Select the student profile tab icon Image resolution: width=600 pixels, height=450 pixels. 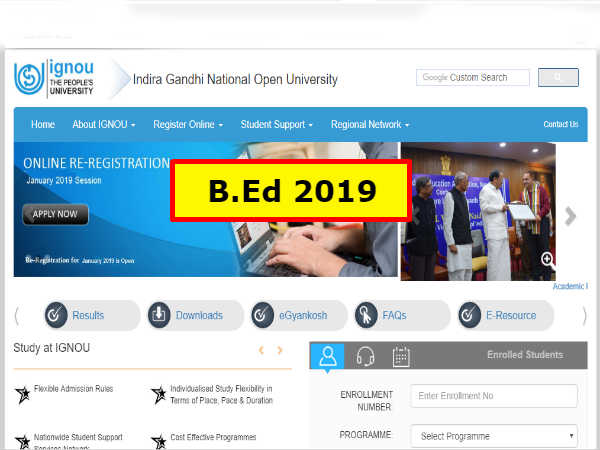[x=328, y=356]
